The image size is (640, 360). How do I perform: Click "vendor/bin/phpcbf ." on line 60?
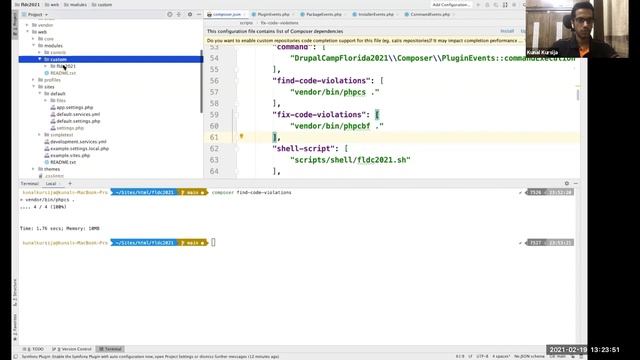pos(337,126)
